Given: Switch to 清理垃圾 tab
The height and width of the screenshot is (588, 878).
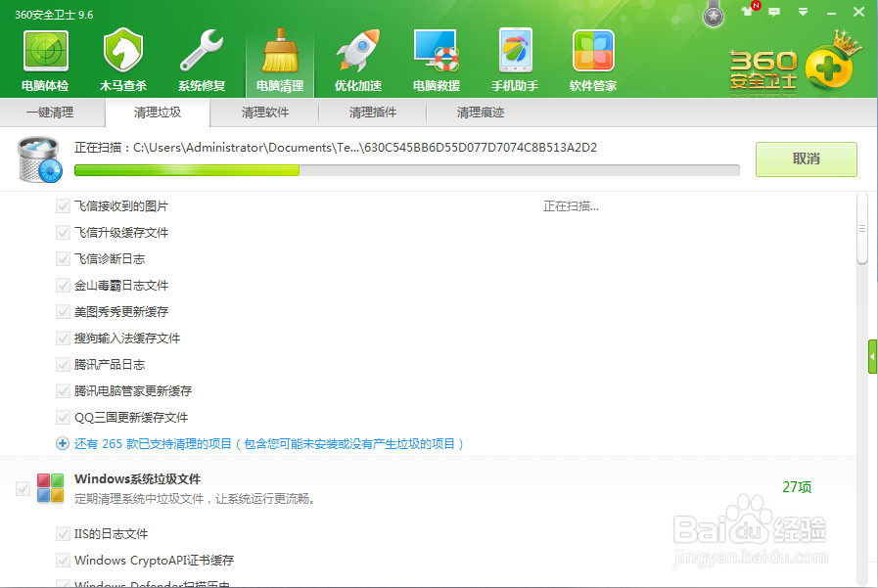Looking at the screenshot, I should tap(158, 113).
